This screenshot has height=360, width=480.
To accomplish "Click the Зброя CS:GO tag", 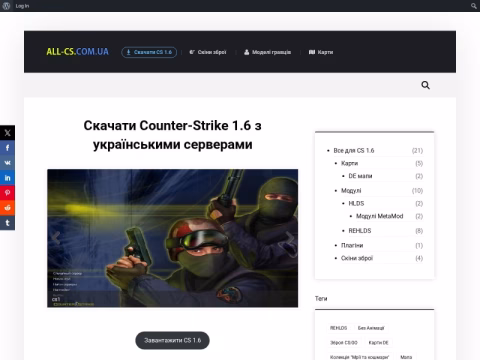I will [x=344, y=343].
